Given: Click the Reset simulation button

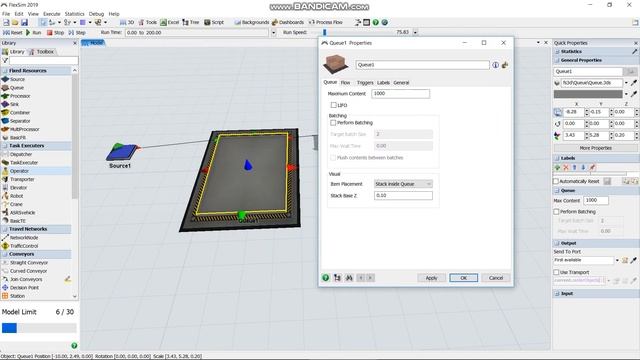Looking at the screenshot, I should 13,32.
